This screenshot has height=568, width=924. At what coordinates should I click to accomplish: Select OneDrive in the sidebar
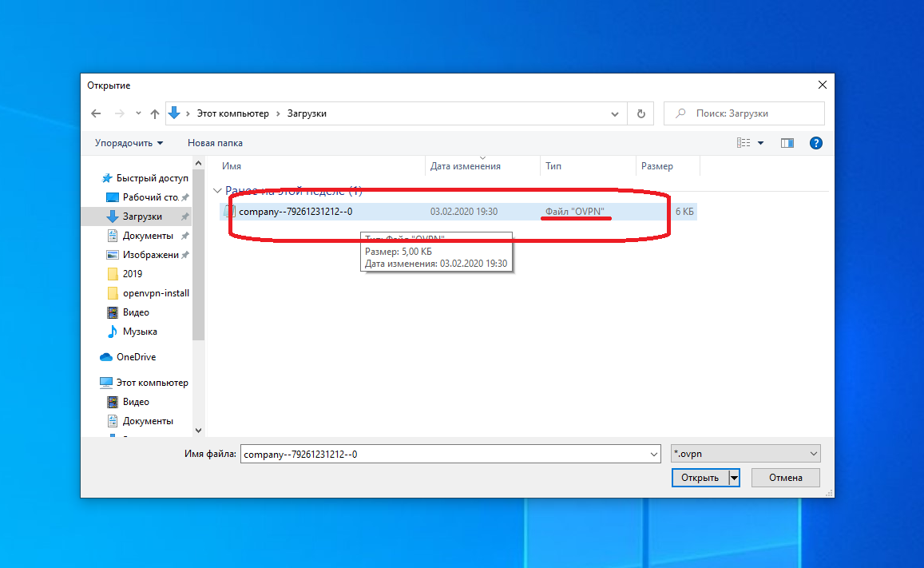point(135,357)
